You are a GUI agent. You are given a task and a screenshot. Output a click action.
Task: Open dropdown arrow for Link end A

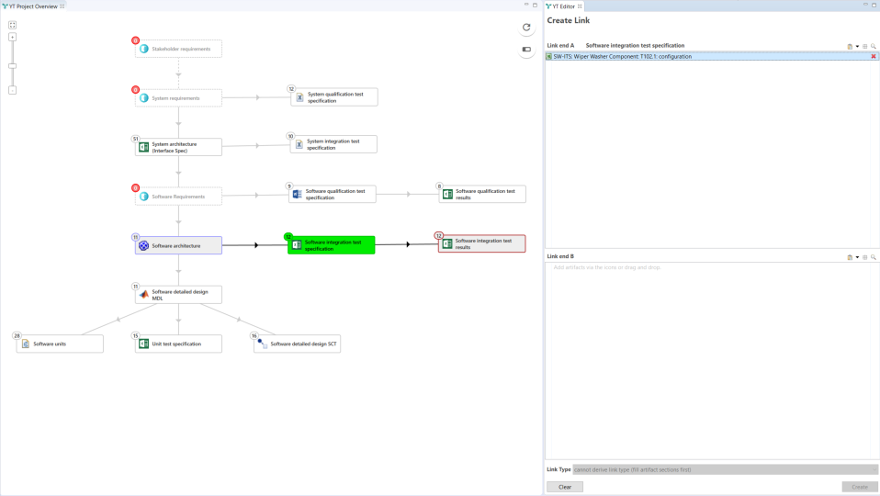pyautogui.click(x=857, y=47)
